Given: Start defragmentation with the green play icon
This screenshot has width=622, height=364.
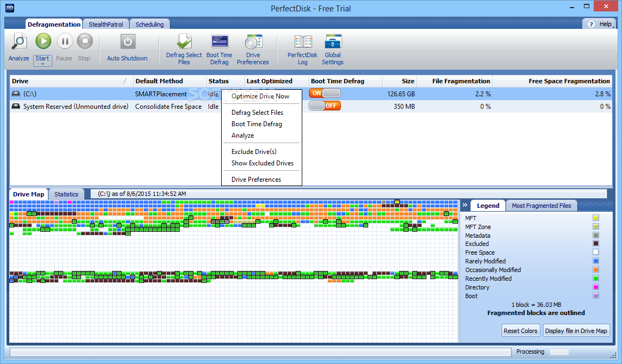Looking at the screenshot, I should [x=43, y=41].
